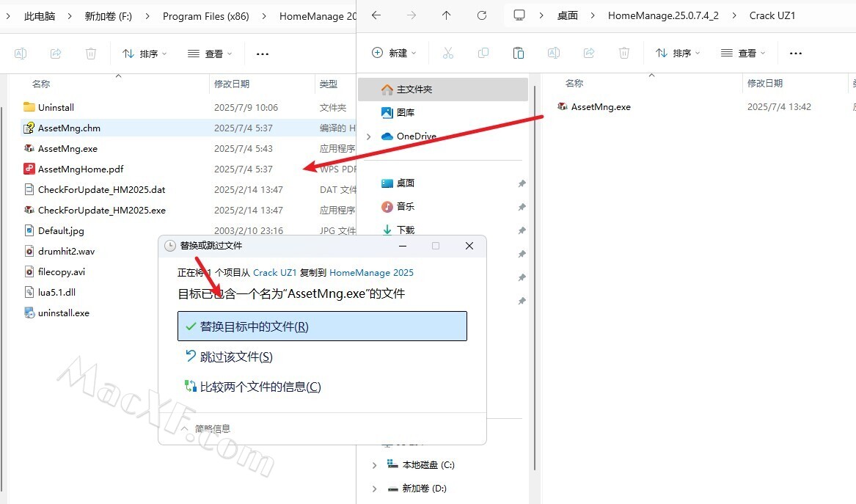Click the Crack UZ1 link in the dialog
This screenshot has height=504, width=856.
click(274, 272)
